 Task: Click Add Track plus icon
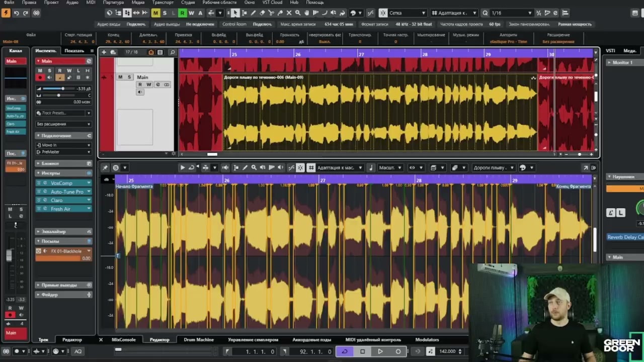click(x=104, y=52)
